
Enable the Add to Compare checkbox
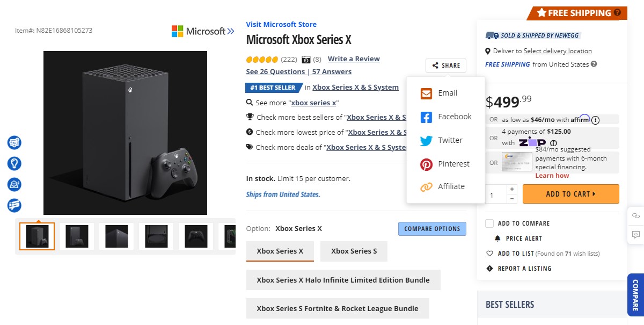point(489,223)
